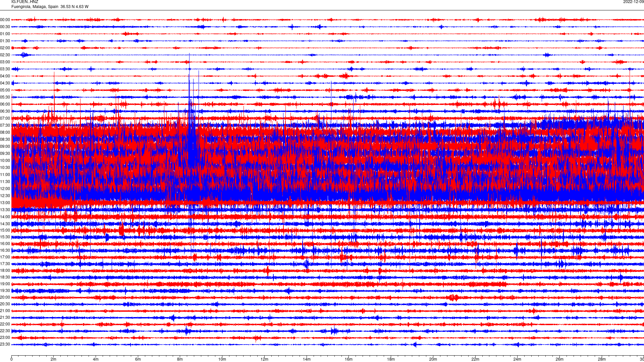Select the 21:00 trace time label
The height and width of the screenshot is (362, 644).
click(x=5, y=311)
